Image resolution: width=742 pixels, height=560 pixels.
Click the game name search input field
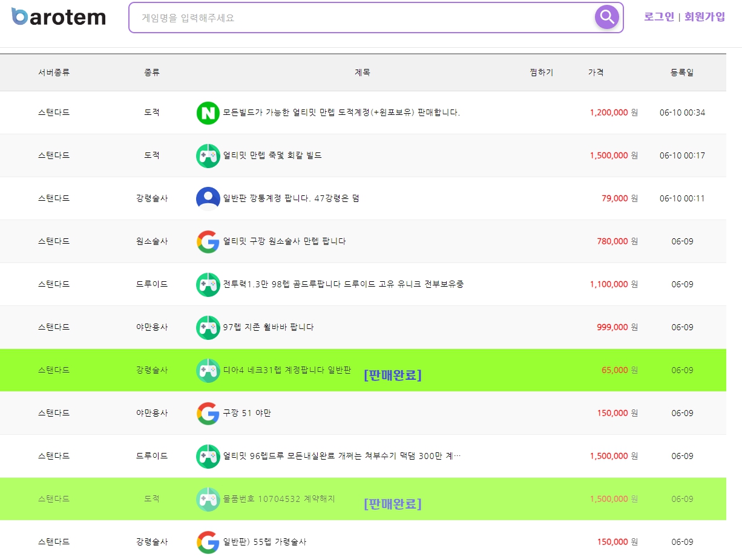(363, 17)
